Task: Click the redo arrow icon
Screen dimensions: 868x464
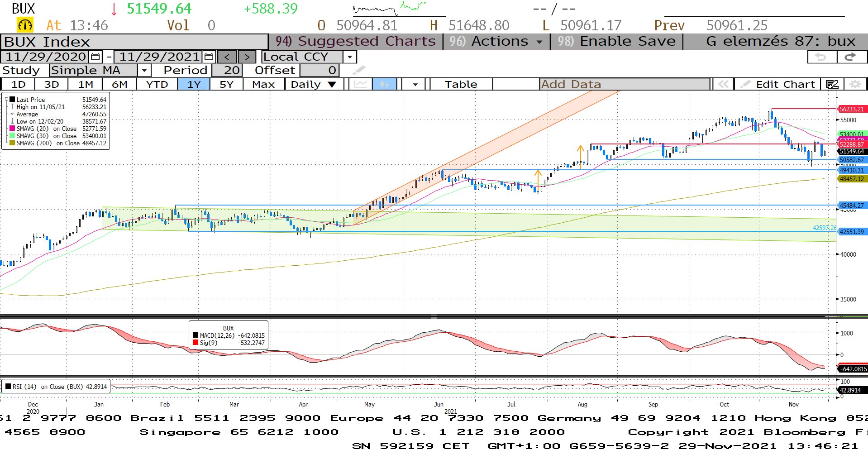Action: coord(850,57)
